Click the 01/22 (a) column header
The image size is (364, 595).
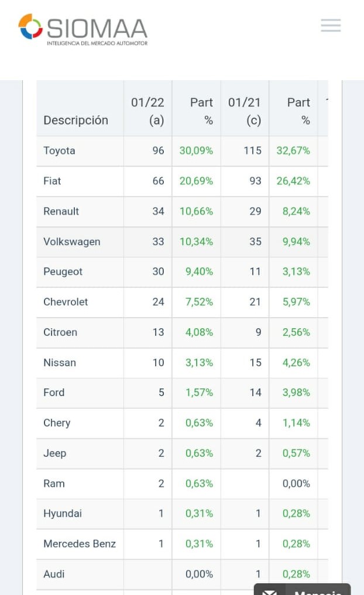point(147,111)
